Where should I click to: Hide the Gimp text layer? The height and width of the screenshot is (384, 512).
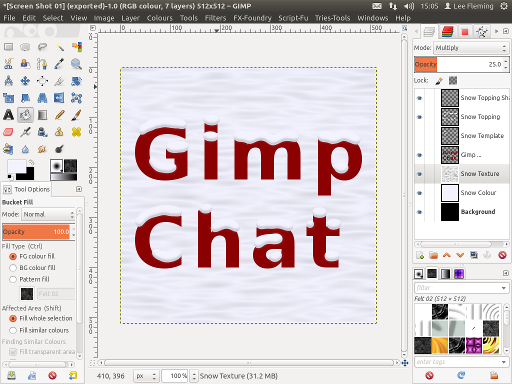(x=420, y=155)
